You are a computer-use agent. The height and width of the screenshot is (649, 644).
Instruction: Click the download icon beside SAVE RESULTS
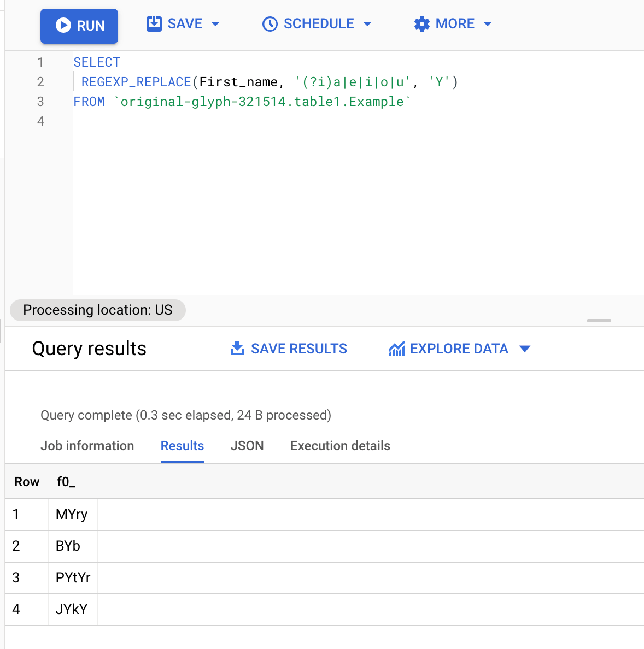(x=237, y=348)
